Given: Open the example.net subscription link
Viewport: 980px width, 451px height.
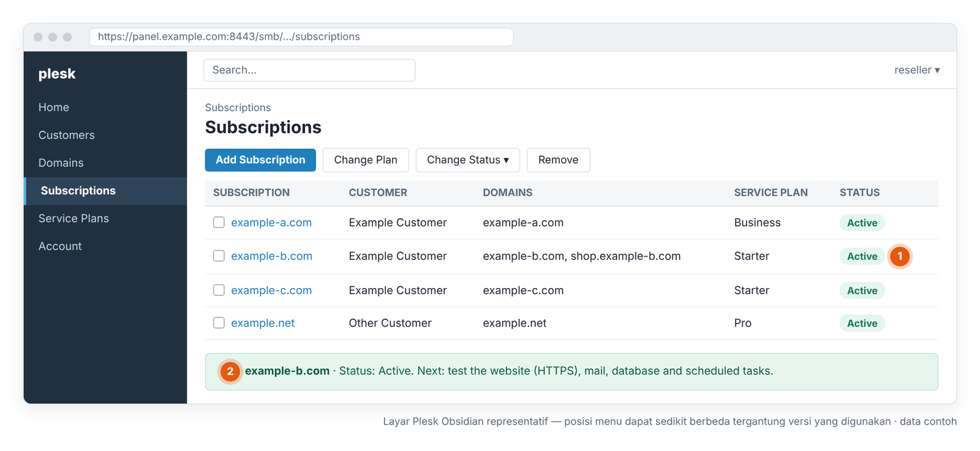Looking at the screenshot, I should tap(263, 323).
